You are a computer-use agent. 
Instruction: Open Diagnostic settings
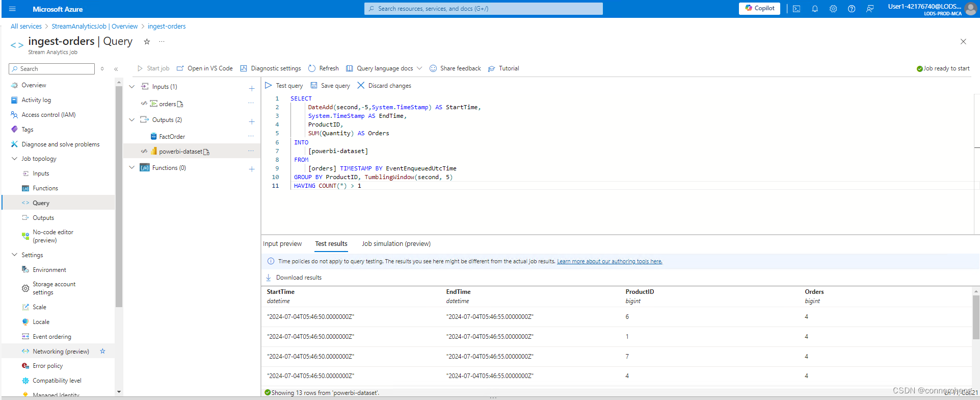[271, 68]
